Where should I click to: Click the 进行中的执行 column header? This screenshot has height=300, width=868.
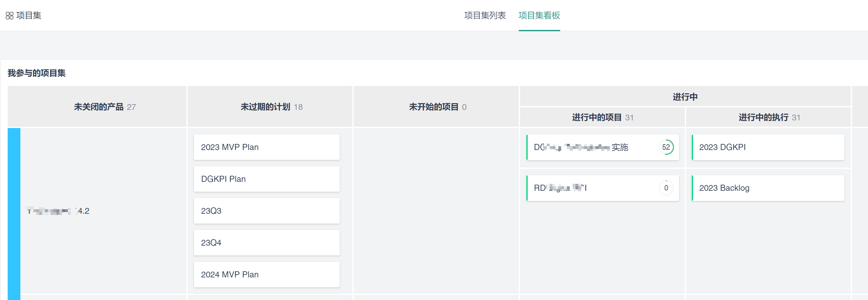(x=763, y=118)
